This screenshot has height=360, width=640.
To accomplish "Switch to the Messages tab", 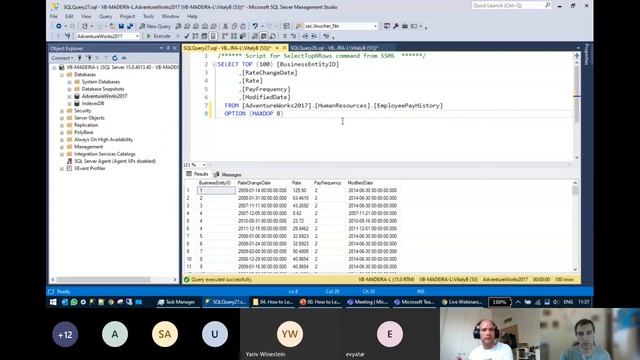I will click(x=227, y=175).
